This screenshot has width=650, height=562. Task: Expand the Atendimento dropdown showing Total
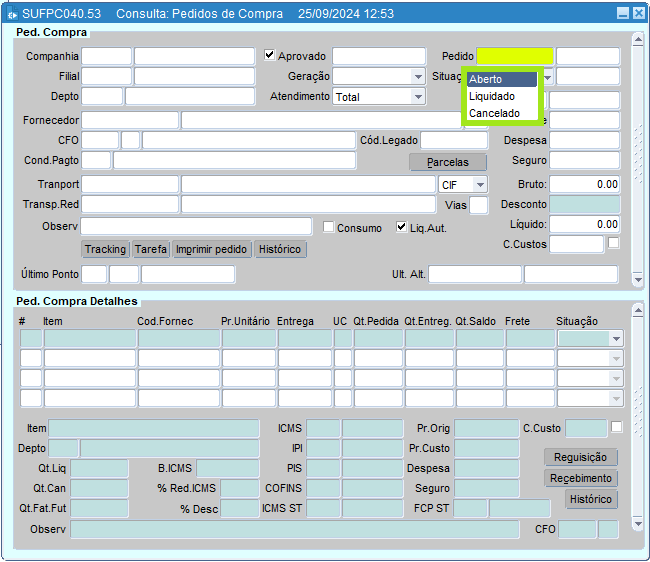point(417,97)
